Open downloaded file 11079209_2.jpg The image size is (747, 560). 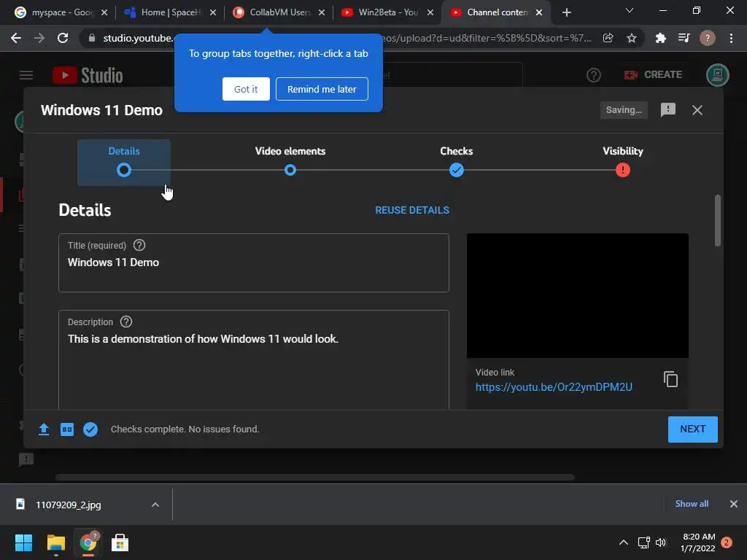68,505
